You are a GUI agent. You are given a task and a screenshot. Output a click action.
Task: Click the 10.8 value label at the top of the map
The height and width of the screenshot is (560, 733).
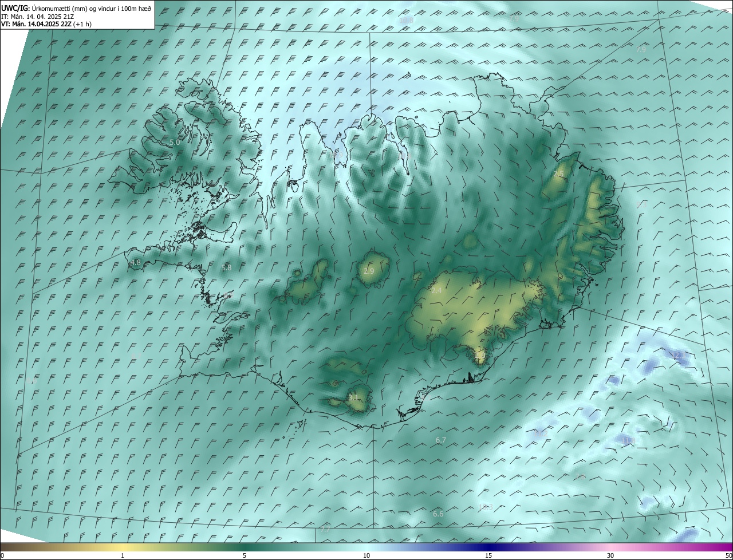(x=406, y=20)
